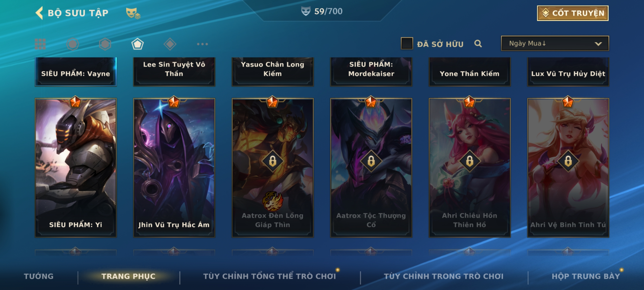Select the all-skins grid filter icon
Viewport: 644px width, 290px height.
[40, 44]
